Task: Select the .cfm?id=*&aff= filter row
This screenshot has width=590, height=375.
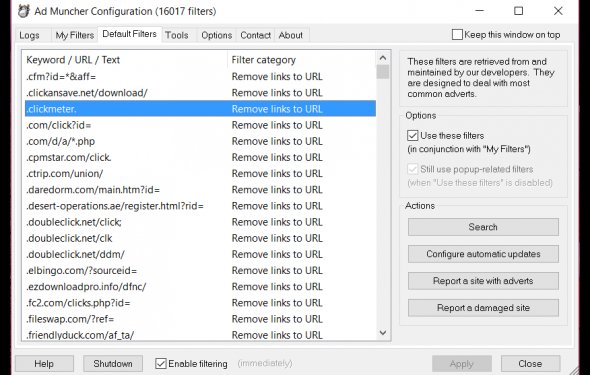Action: pos(200,77)
